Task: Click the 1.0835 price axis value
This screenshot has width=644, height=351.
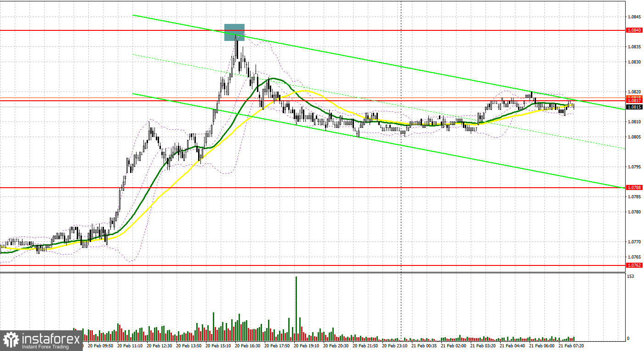Action: tap(634, 46)
